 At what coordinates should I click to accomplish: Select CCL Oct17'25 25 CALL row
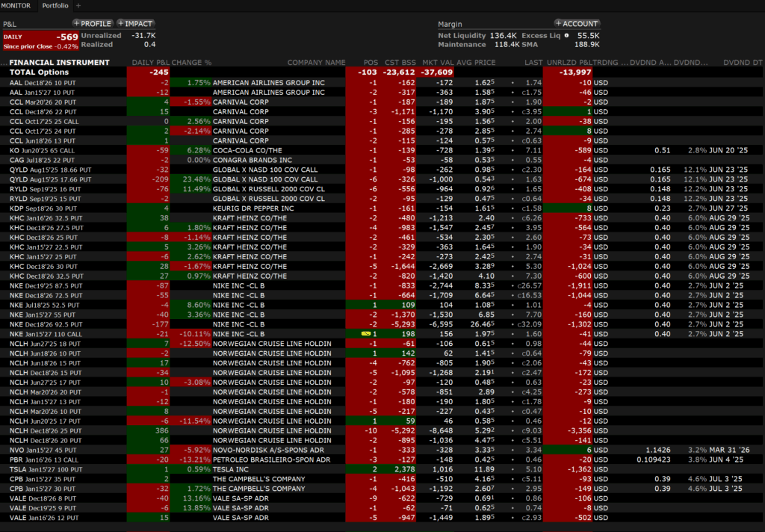pos(382,121)
